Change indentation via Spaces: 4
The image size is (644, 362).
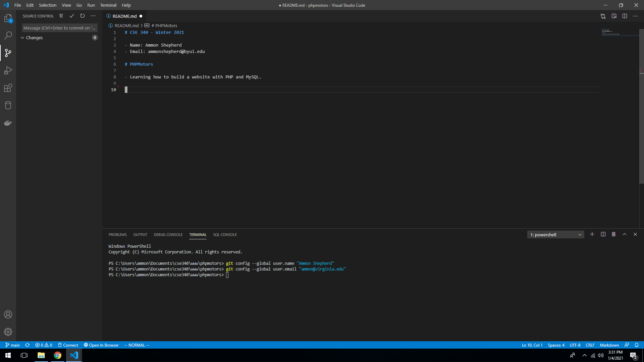tap(556, 345)
